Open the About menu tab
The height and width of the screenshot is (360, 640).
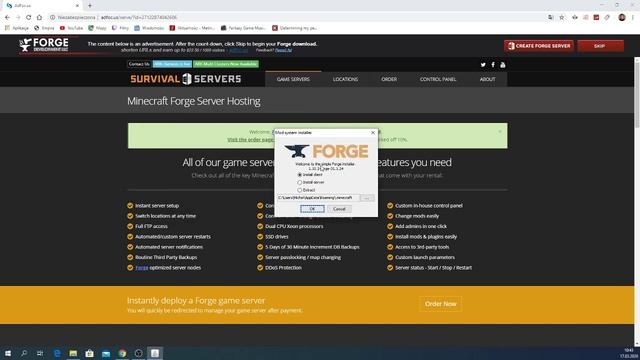tap(487, 79)
